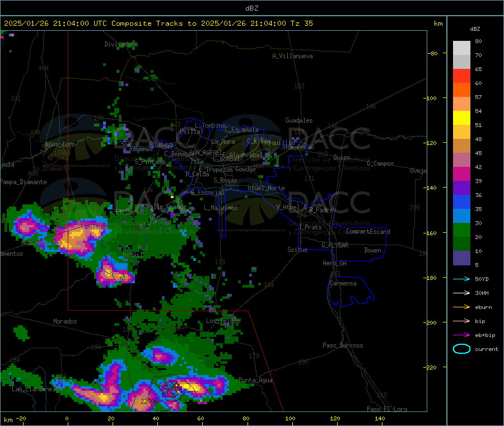
Task: Click the 'SAN_RAFAEL' map label
Action: click(x=206, y=152)
